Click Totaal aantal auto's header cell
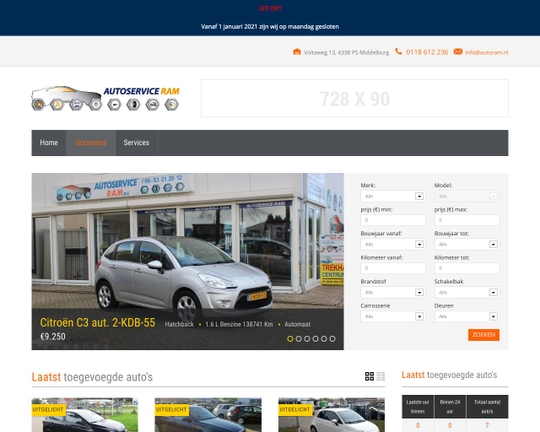Image resolution: width=540 pixels, height=432 pixels. 487,407
